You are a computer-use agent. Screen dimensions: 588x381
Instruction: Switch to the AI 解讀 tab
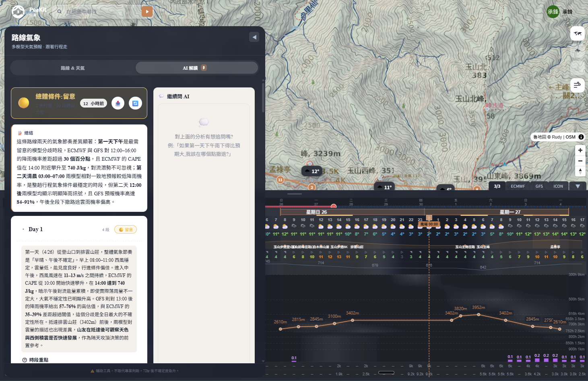pos(196,68)
